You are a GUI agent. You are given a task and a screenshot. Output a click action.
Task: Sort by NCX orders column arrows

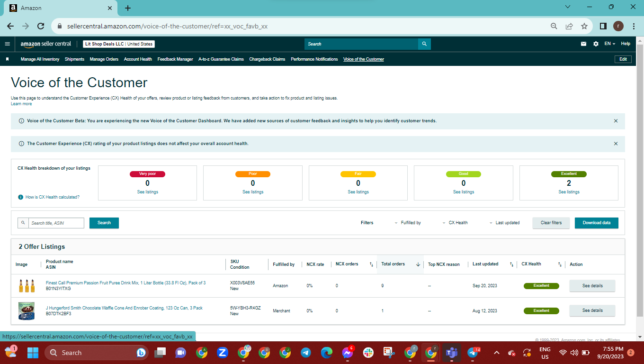click(x=371, y=264)
